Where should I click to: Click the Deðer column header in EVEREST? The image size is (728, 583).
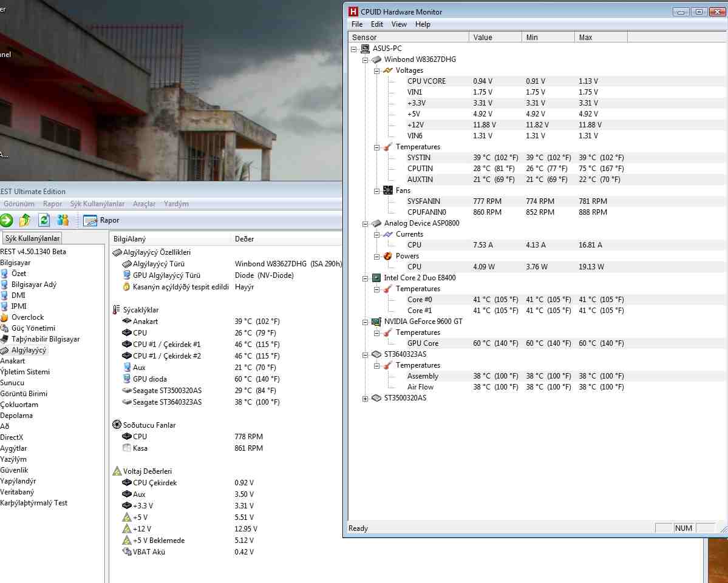287,239
